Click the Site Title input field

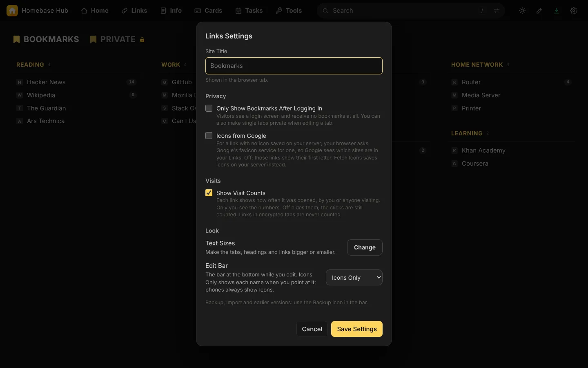coord(294,66)
